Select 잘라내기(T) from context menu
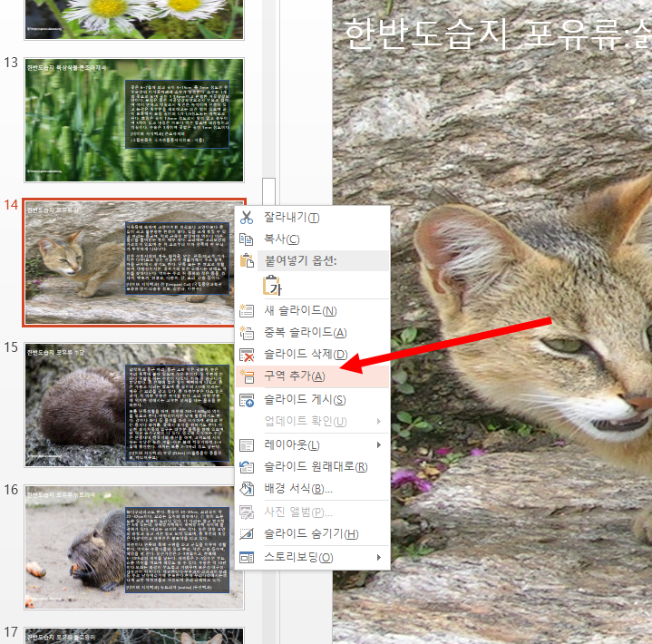652x644 pixels. (313, 217)
